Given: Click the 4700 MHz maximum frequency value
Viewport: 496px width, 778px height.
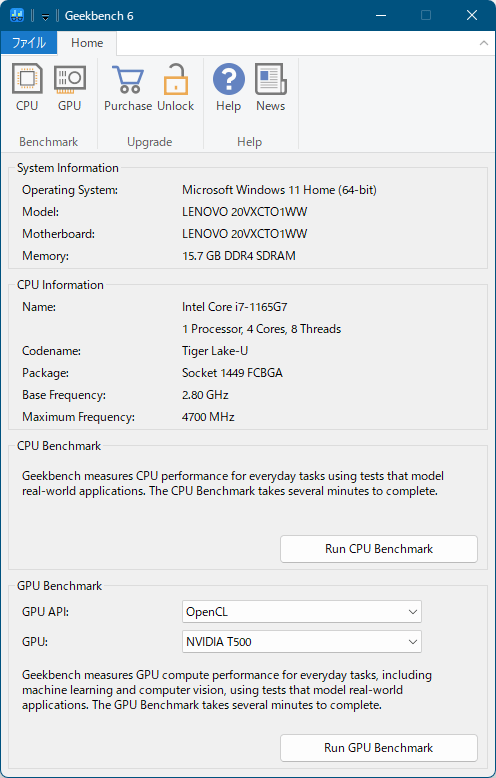Looking at the screenshot, I should 208,417.
